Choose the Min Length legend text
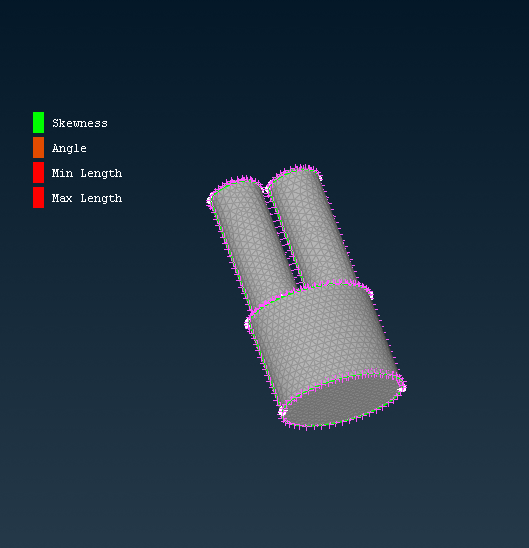The image size is (529, 548). click(87, 173)
